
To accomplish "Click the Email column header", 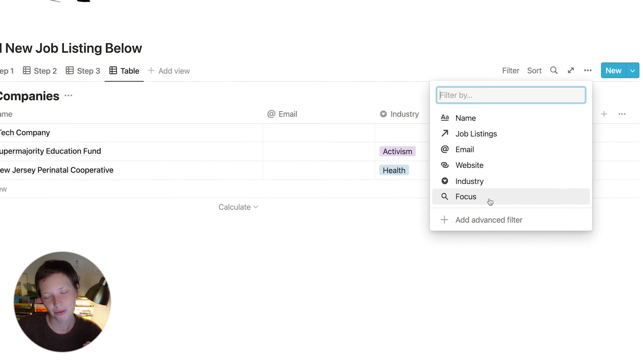I will (282, 114).
